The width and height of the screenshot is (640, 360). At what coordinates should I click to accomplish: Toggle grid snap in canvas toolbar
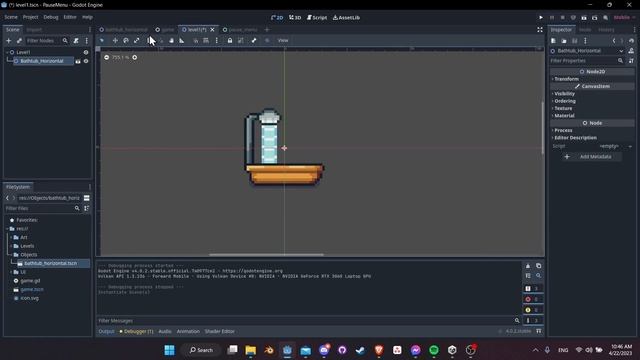coord(206,40)
